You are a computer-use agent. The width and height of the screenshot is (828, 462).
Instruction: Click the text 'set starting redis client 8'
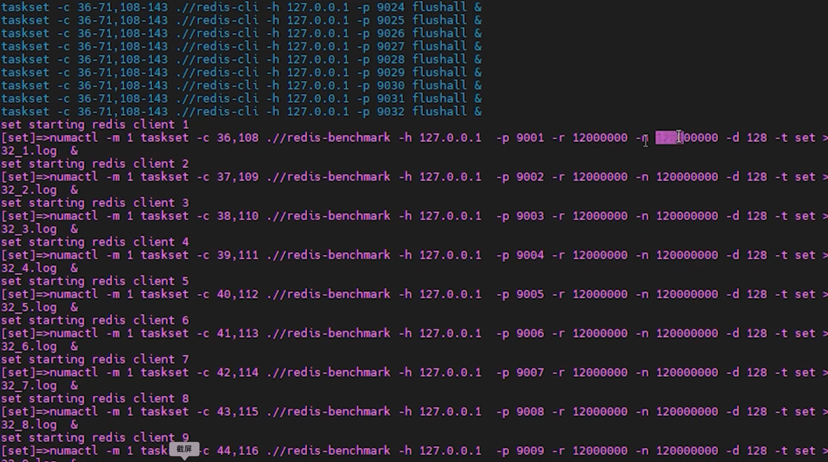pos(95,398)
